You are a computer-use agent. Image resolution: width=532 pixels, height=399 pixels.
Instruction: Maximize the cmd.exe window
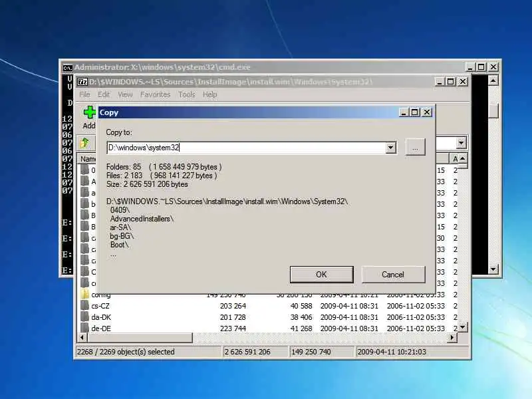tap(481, 67)
